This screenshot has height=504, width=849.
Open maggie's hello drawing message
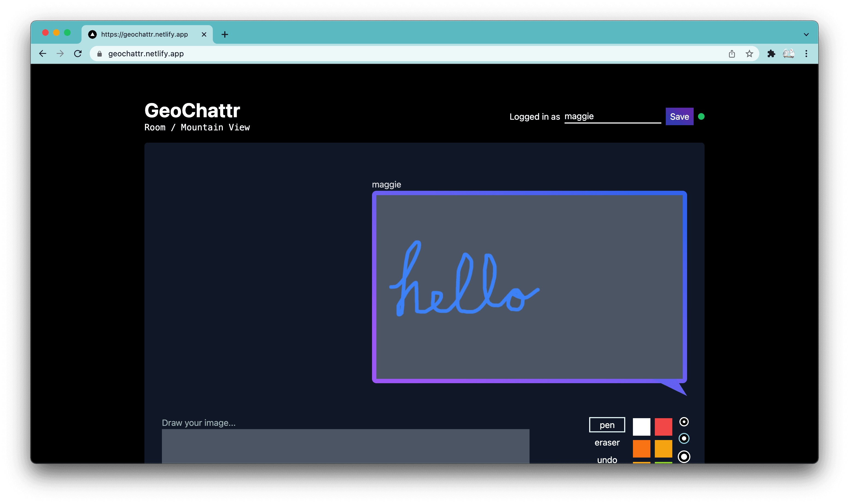[529, 287]
